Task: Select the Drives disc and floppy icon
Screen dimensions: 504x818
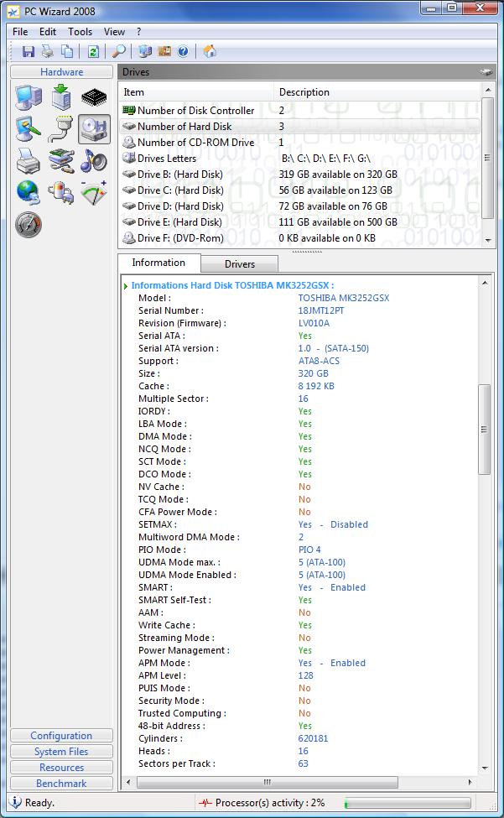Action: click(94, 129)
